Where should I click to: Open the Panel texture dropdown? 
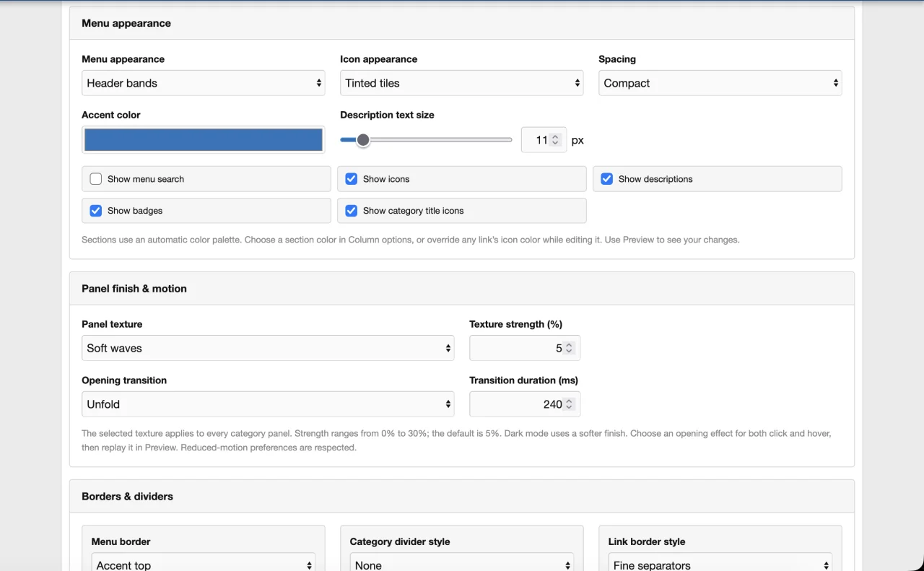pyautogui.click(x=268, y=348)
